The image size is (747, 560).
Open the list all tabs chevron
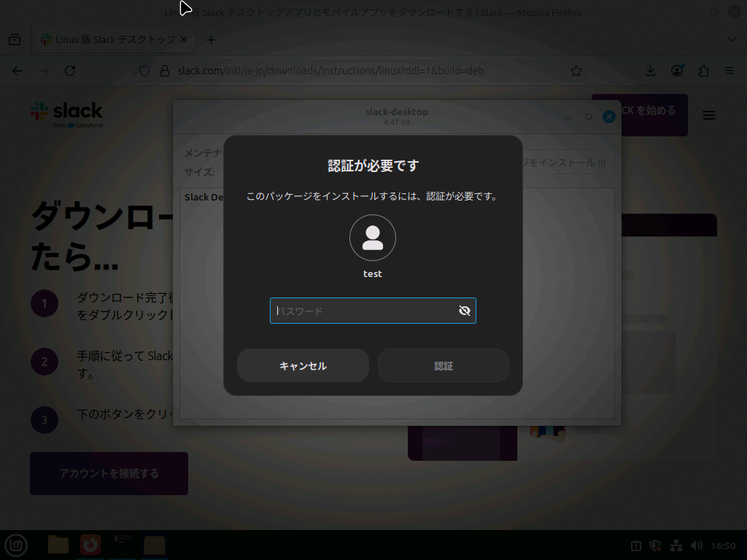(x=732, y=39)
